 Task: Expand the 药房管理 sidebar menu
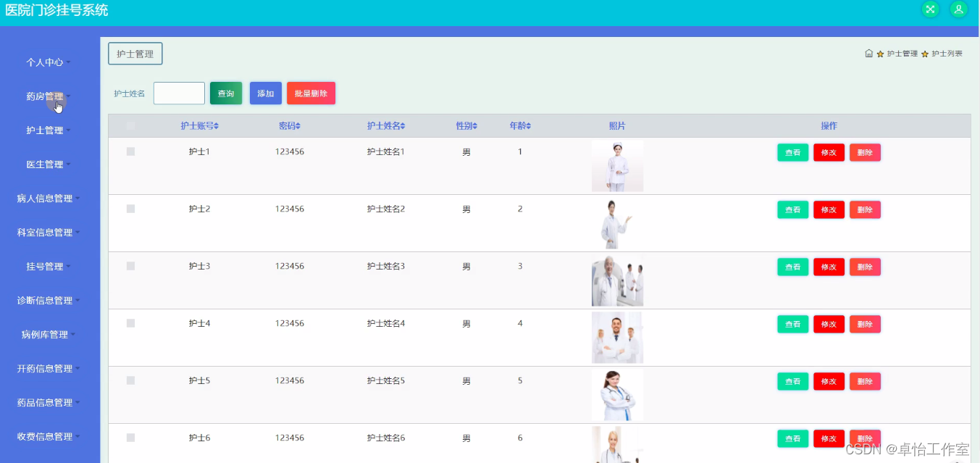pyautogui.click(x=49, y=96)
